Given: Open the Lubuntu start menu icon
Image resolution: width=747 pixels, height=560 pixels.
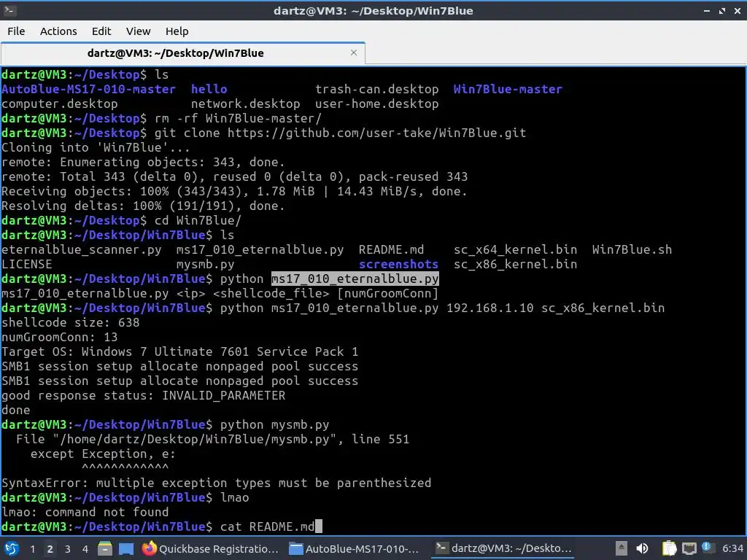Looking at the screenshot, I should point(12,548).
